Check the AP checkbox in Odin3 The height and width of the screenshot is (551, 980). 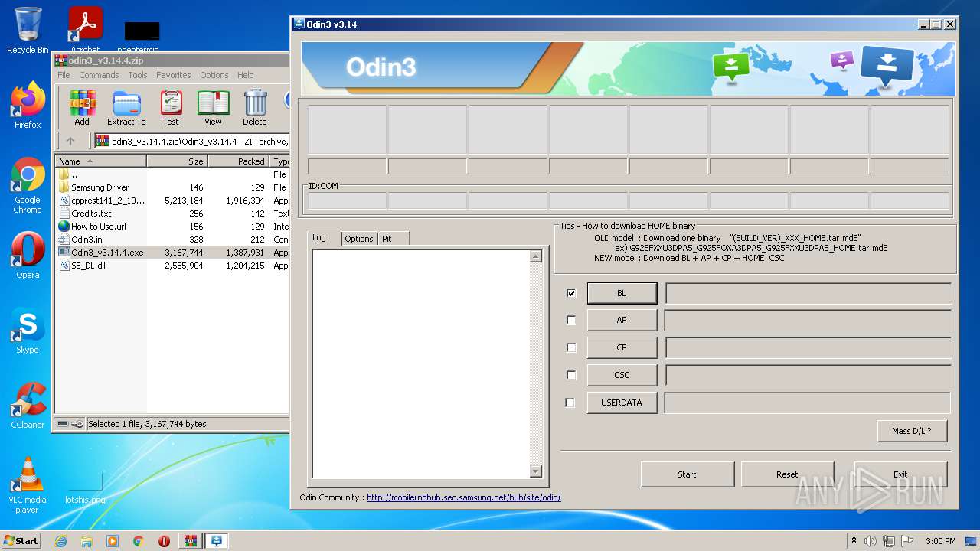(571, 320)
